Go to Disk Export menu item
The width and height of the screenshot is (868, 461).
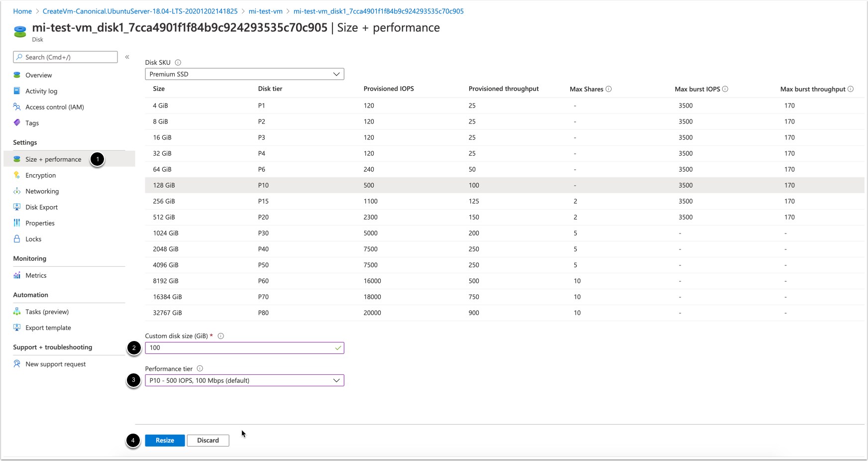[41, 207]
